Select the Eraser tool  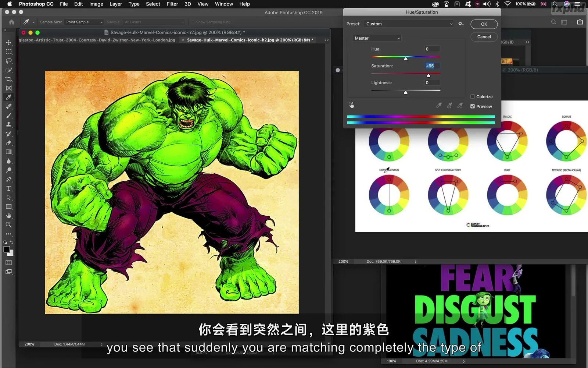(9, 143)
